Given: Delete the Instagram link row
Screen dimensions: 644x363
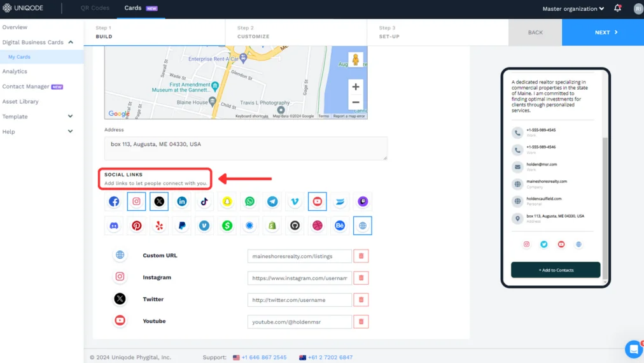Looking at the screenshot, I should click(x=361, y=278).
